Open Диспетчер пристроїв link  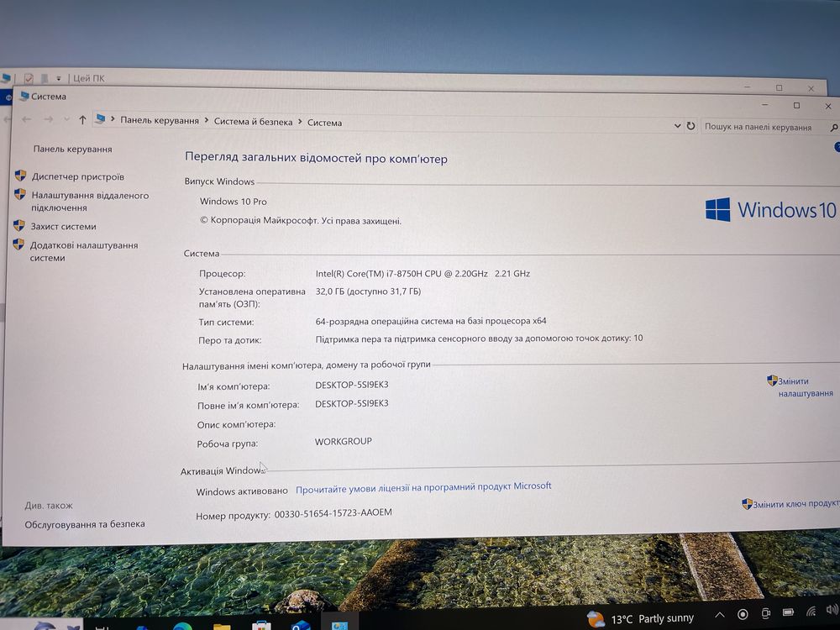tap(77, 176)
